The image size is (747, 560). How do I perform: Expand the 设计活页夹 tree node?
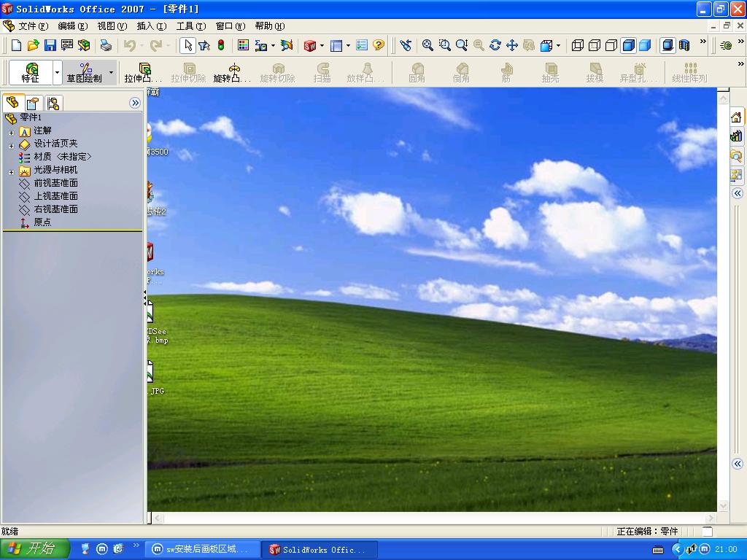[11, 146]
